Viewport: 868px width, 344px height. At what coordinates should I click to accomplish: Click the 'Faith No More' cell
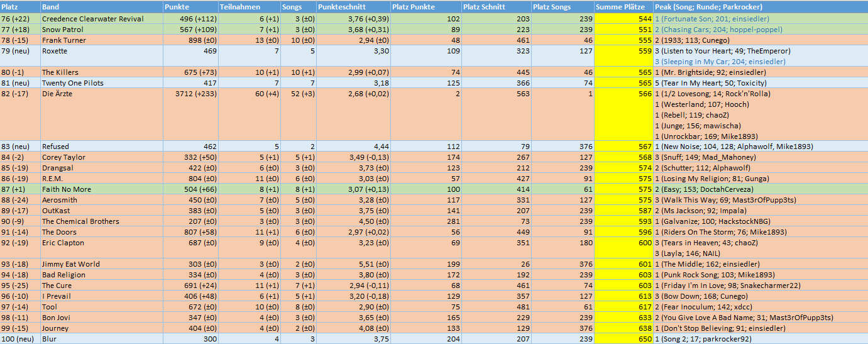click(x=101, y=189)
